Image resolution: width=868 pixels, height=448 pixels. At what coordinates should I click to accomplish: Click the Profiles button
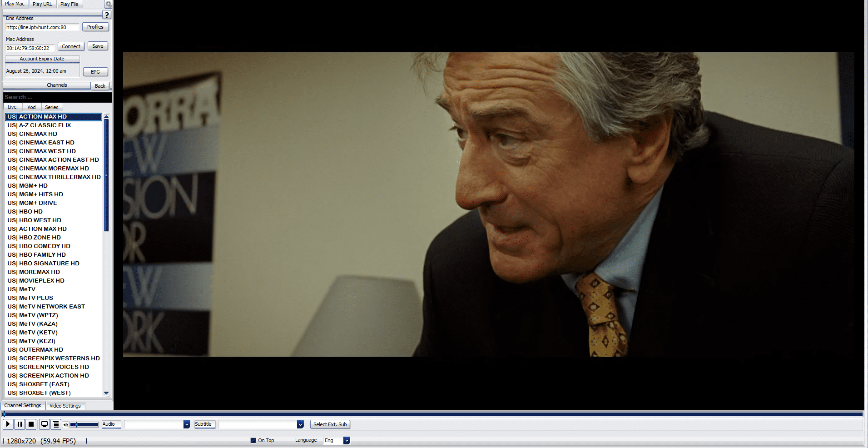(95, 27)
